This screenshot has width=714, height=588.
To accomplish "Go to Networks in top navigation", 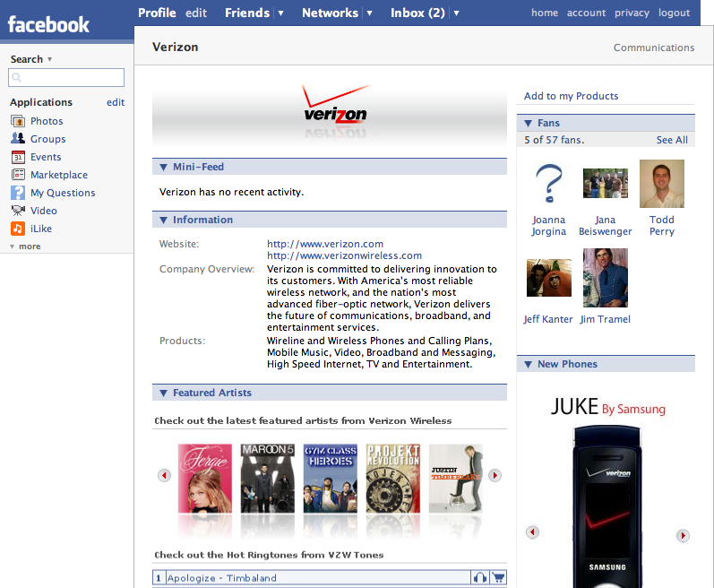I will coord(330,13).
